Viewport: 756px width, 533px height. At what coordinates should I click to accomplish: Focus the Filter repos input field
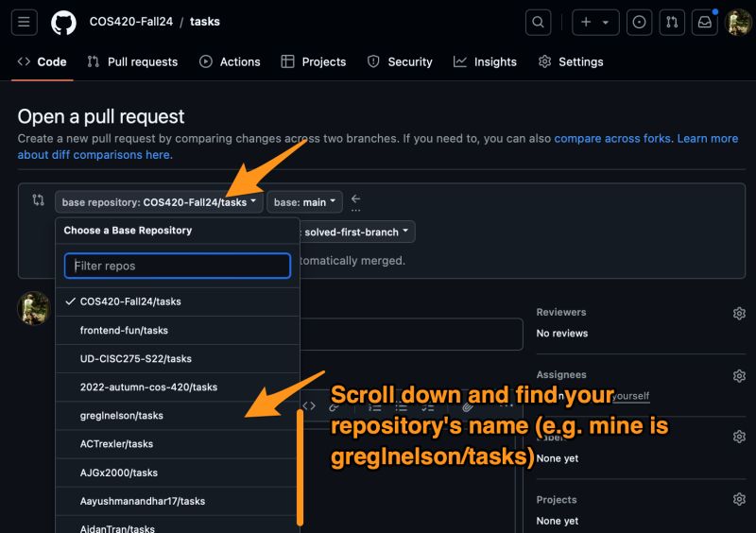(178, 266)
